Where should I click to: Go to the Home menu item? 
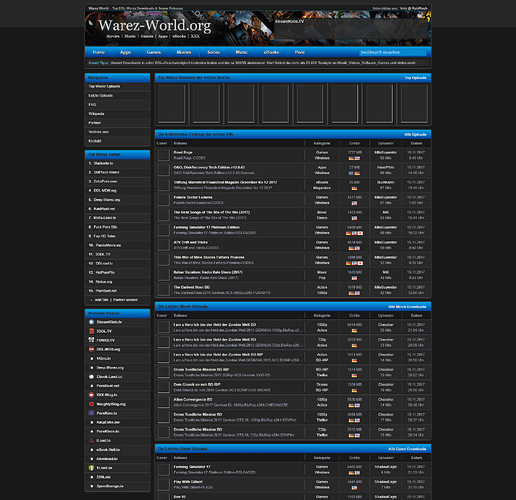[x=99, y=52]
